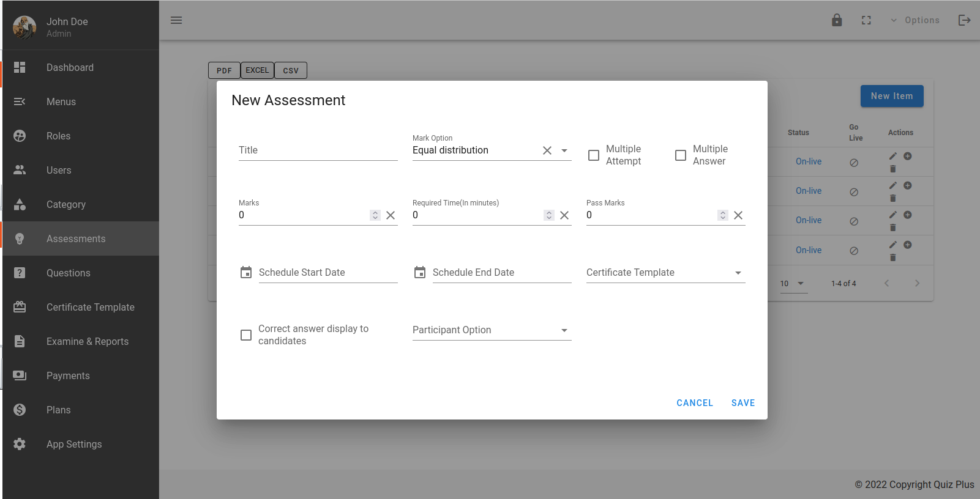
Task: Click the New Item button
Action: 892,96
